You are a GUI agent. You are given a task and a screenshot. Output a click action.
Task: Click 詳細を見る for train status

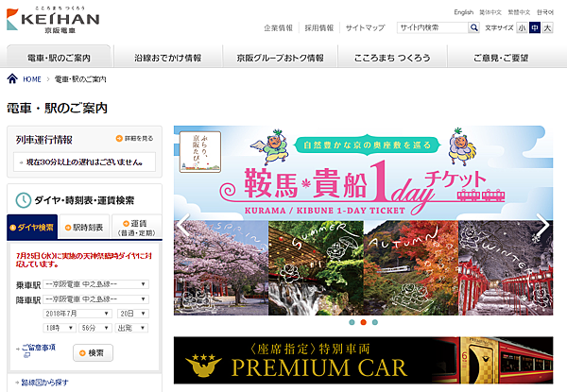134,138
